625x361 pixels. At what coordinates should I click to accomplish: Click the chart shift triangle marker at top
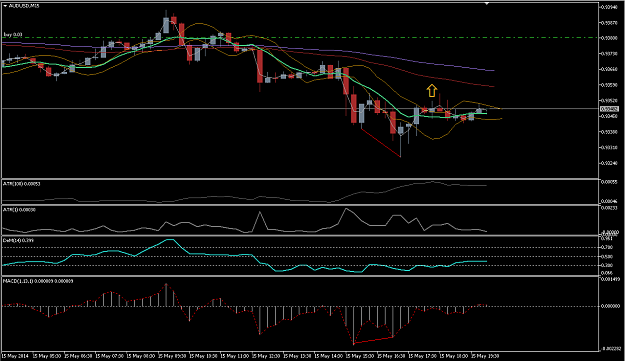(x=487, y=3)
